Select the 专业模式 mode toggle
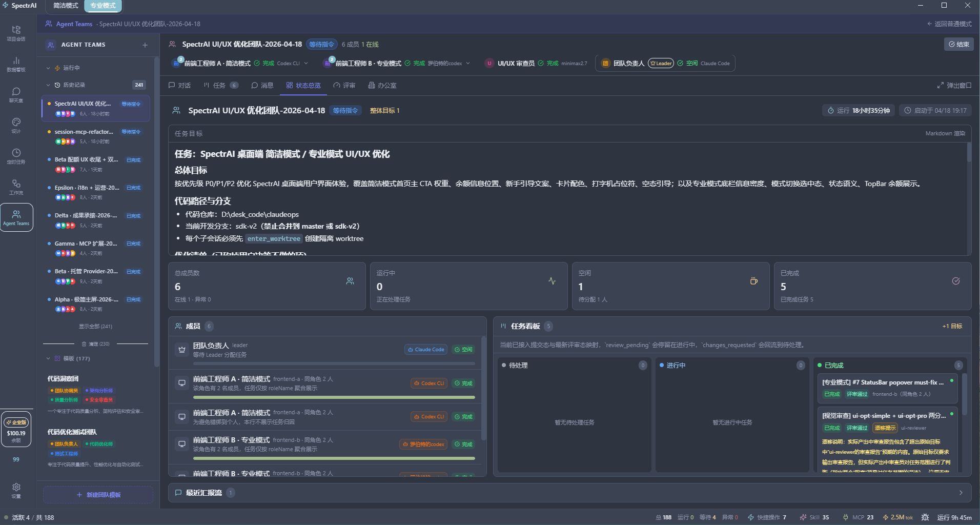Viewport: 980px width, 525px height. [x=103, y=6]
